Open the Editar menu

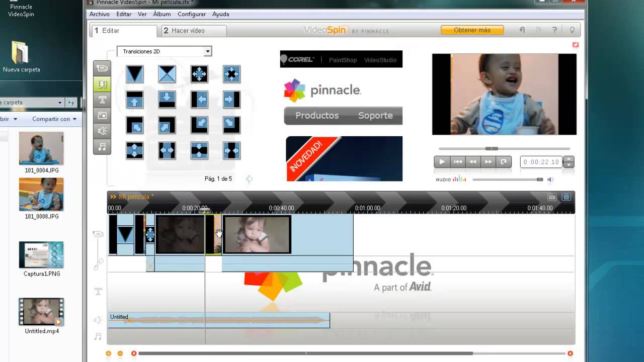point(124,15)
